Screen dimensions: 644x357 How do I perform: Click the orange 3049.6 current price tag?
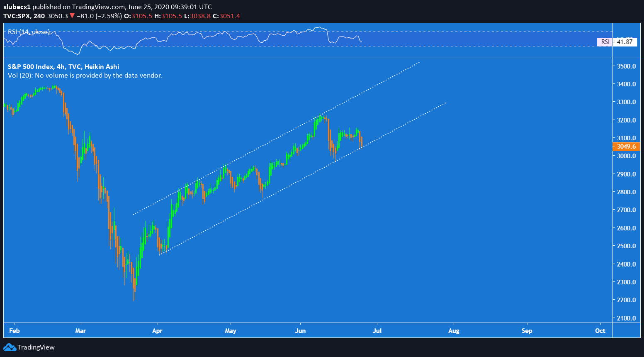click(x=626, y=147)
